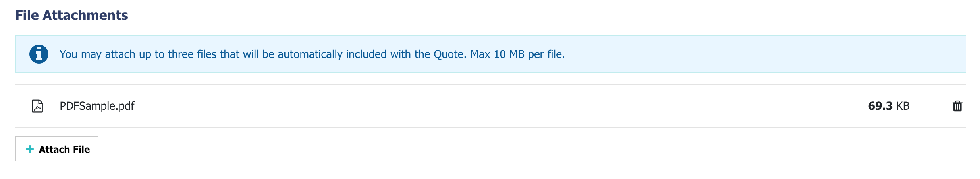Viewport: 980px width, 179px height.
Task: Click the word "Quote" in the info banner
Action: point(449,54)
